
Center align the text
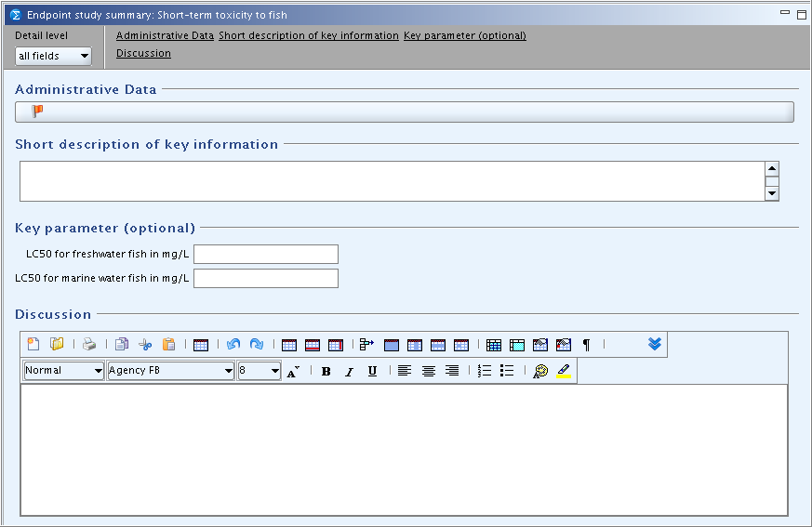point(428,371)
